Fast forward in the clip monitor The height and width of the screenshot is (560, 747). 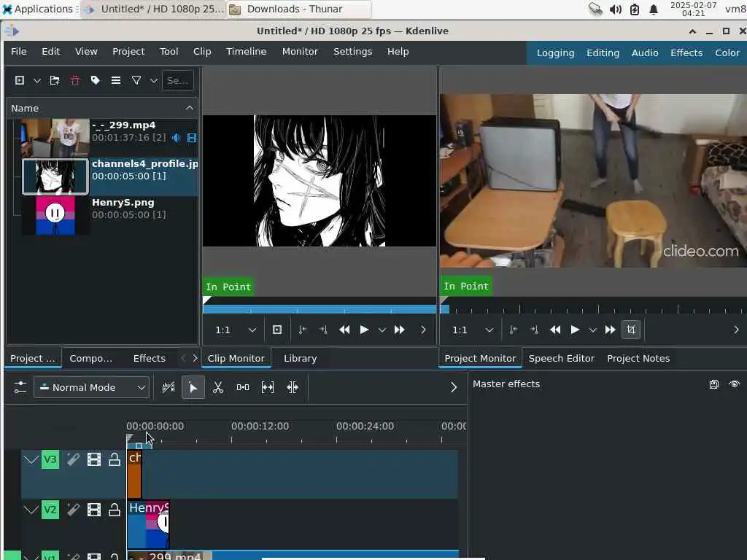(399, 330)
